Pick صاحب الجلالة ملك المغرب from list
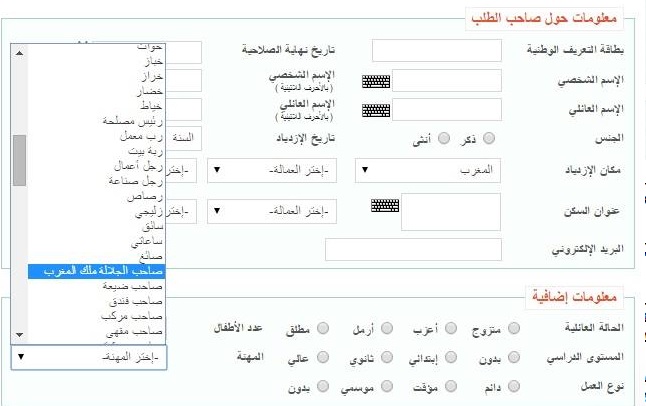Screen dimensions: 646x406 click(x=96, y=271)
